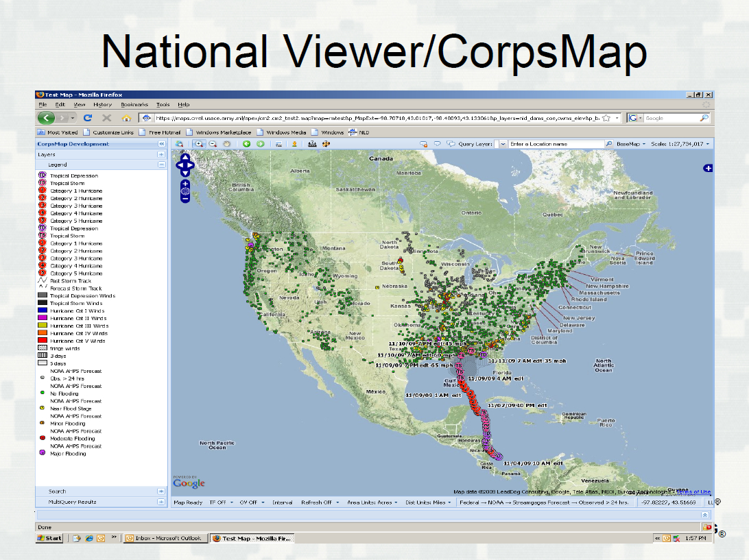This screenshot has width=749, height=560.
Task: Toggle TF OFF in the status bar
Action: 219,502
